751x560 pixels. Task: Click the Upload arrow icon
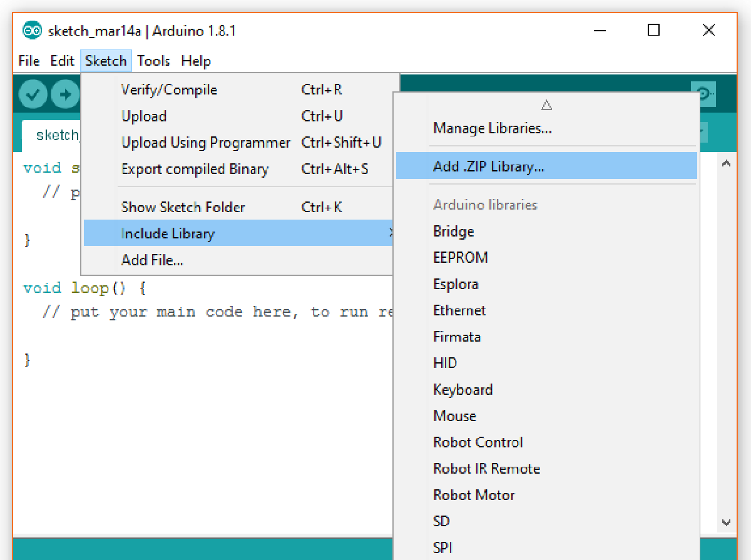click(x=65, y=94)
